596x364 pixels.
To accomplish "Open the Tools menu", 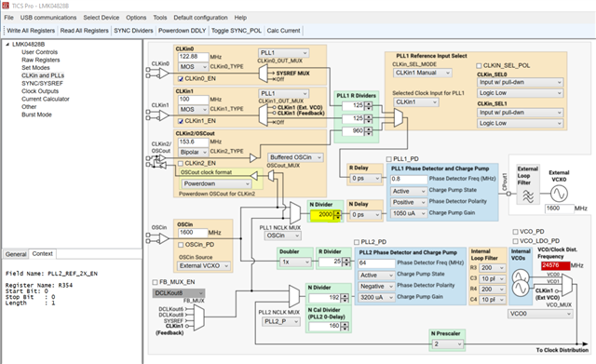I will (x=160, y=18).
